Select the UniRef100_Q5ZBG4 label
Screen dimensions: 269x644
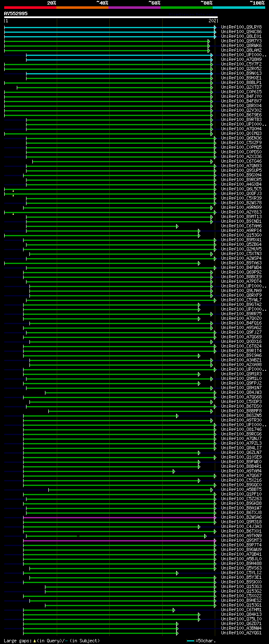pos(241,244)
